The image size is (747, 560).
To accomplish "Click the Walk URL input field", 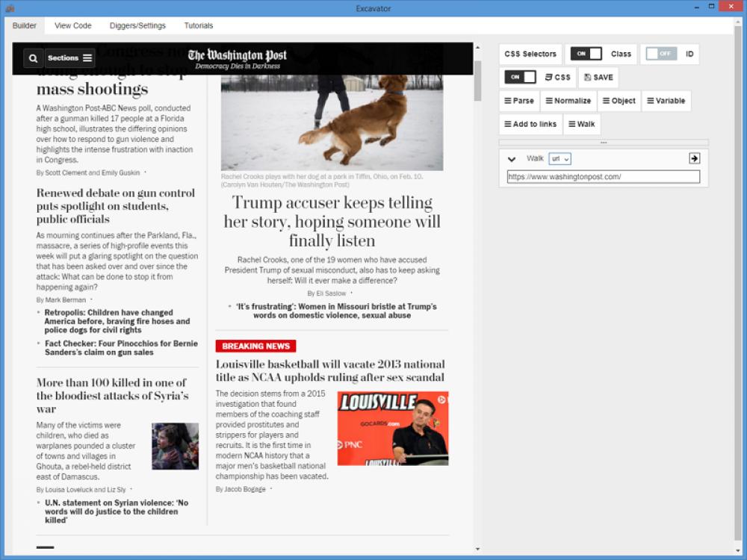I will [x=604, y=177].
